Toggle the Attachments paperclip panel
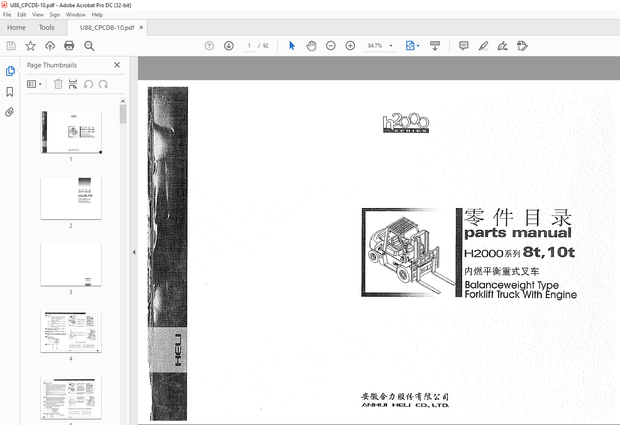620x425 pixels. (x=10, y=112)
